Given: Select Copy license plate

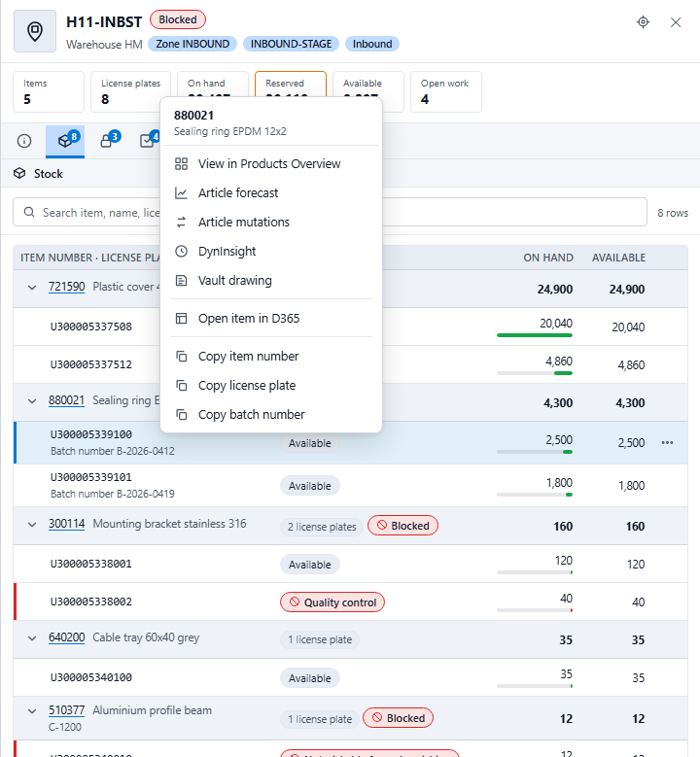Looking at the screenshot, I should pos(271,385).
